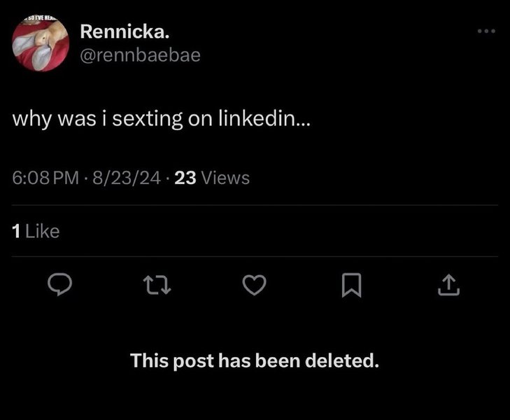Share the post via the upload arrow icon

pyautogui.click(x=451, y=283)
